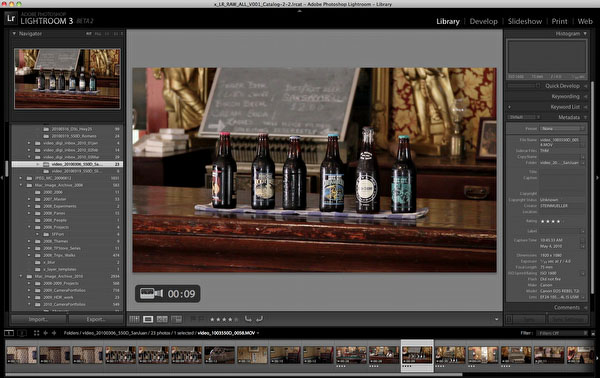Open the Slideshow module
Viewport: 600px width, 378px height.
tap(525, 21)
